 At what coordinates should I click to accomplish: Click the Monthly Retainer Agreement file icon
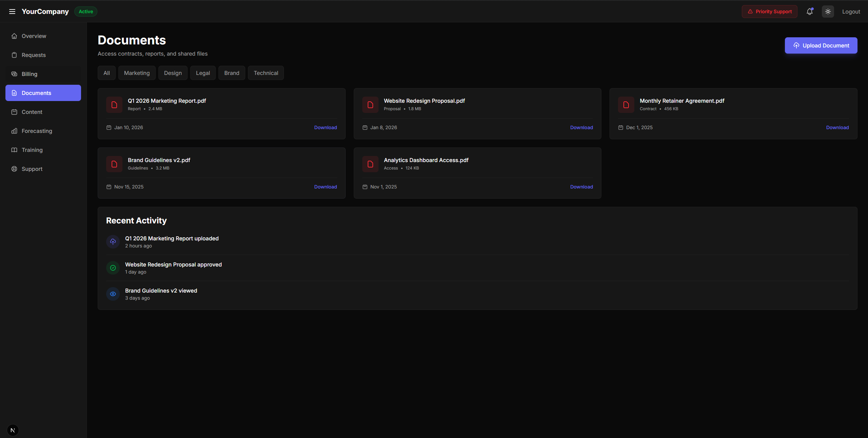click(x=626, y=105)
